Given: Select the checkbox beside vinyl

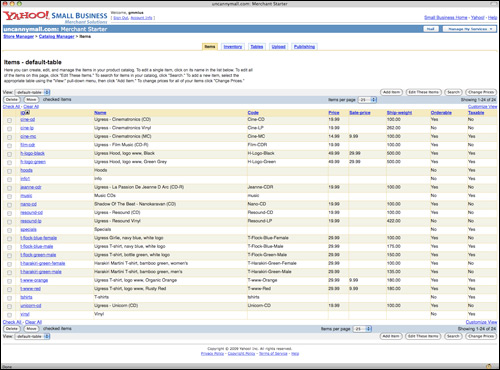Looking at the screenshot, I should [9, 315].
